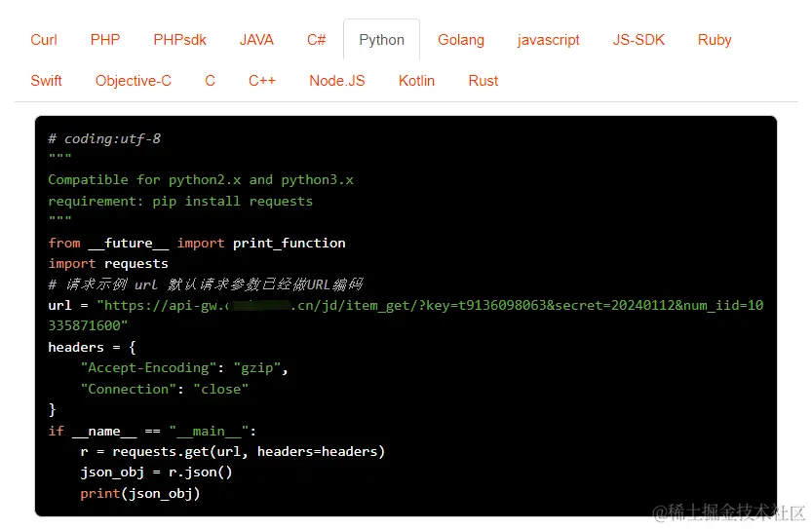View the JS-SDK code sample
The image size is (812, 529).
pyautogui.click(x=638, y=40)
